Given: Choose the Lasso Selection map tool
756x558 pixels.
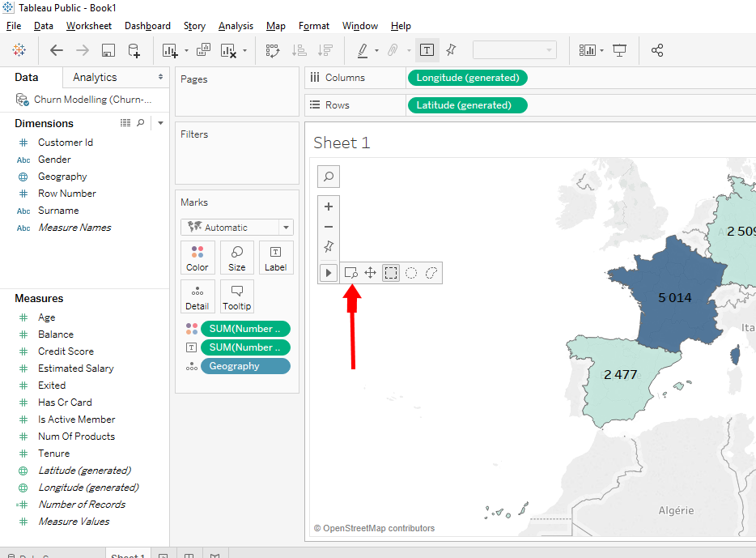Looking at the screenshot, I should [431, 273].
